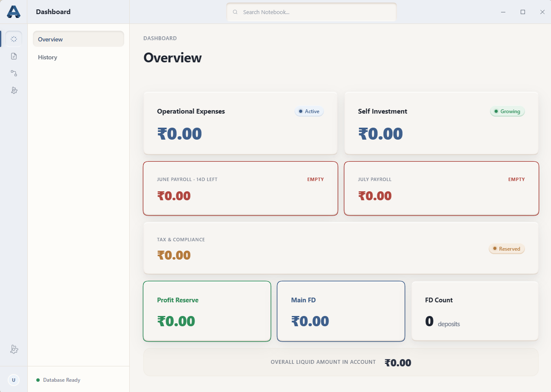Select the June Payroll card
551x392 pixels.
[240, 188]
